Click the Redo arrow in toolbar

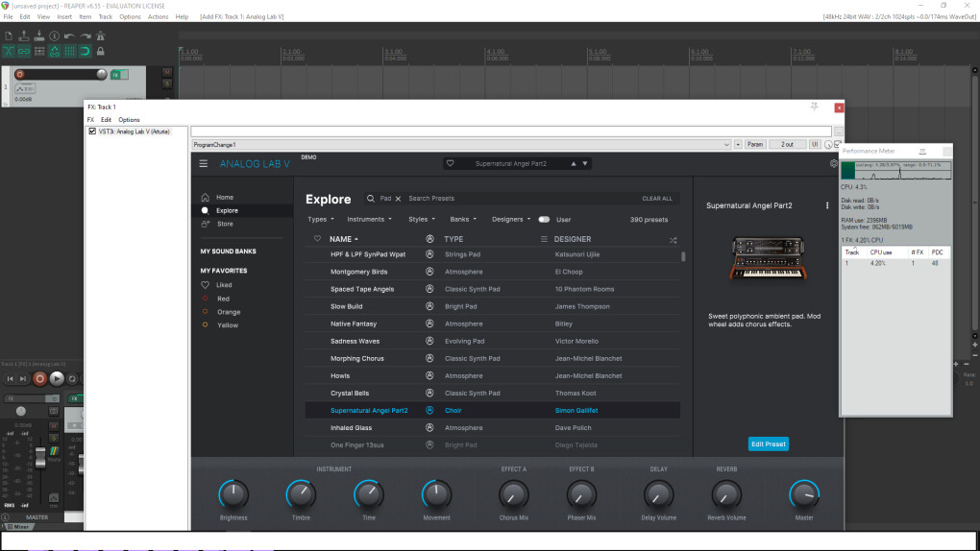click(x=85, y=36)
